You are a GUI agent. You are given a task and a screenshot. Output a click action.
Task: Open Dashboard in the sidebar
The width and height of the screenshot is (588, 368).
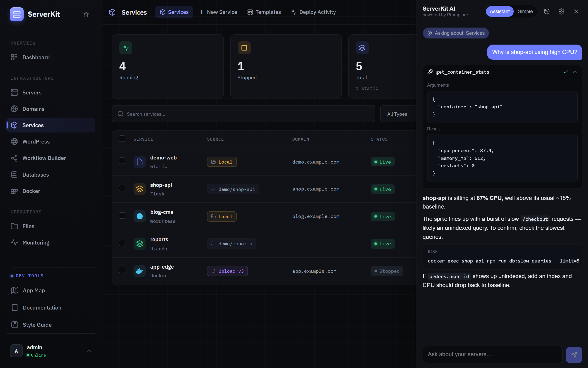tap(51, 57)
